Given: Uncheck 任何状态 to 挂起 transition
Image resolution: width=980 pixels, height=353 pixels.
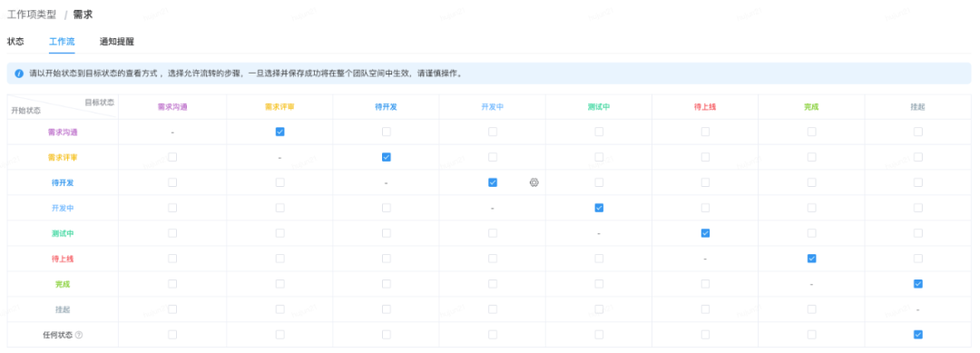Looking at the screenshot, I should pyautogui.click(x=917, y=334).
